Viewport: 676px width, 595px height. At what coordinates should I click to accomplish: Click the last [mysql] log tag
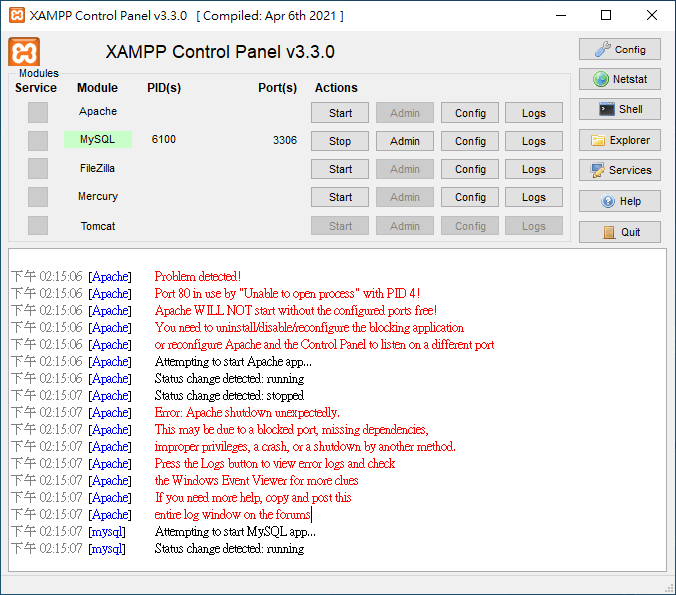click(x=107, y=549)
